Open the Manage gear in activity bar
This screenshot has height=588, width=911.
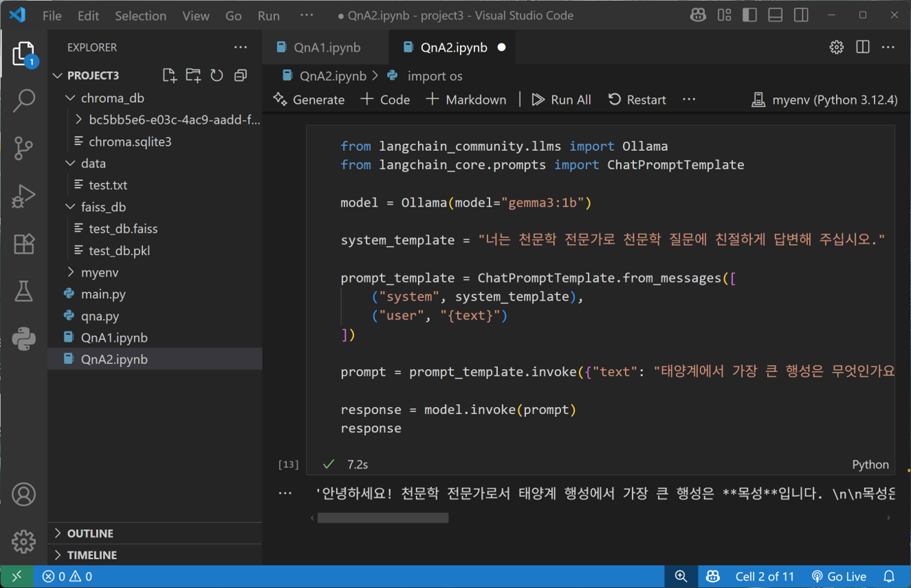[x=24, y=541]
